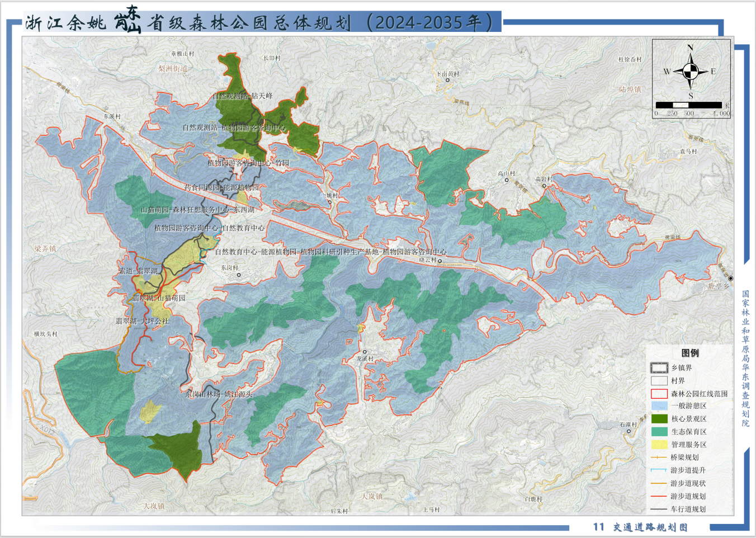The image size is (756, 538).
Task: Click the 药食同源园-能源植物园 route label
Action: pyautogui.click(x=222, y=188)
